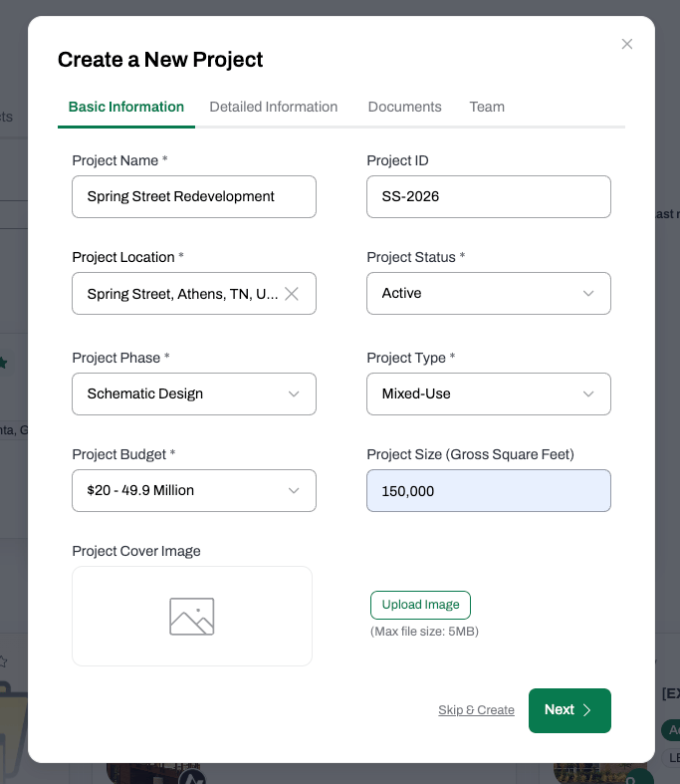
Task: Click the Next button
Action: 569,710
